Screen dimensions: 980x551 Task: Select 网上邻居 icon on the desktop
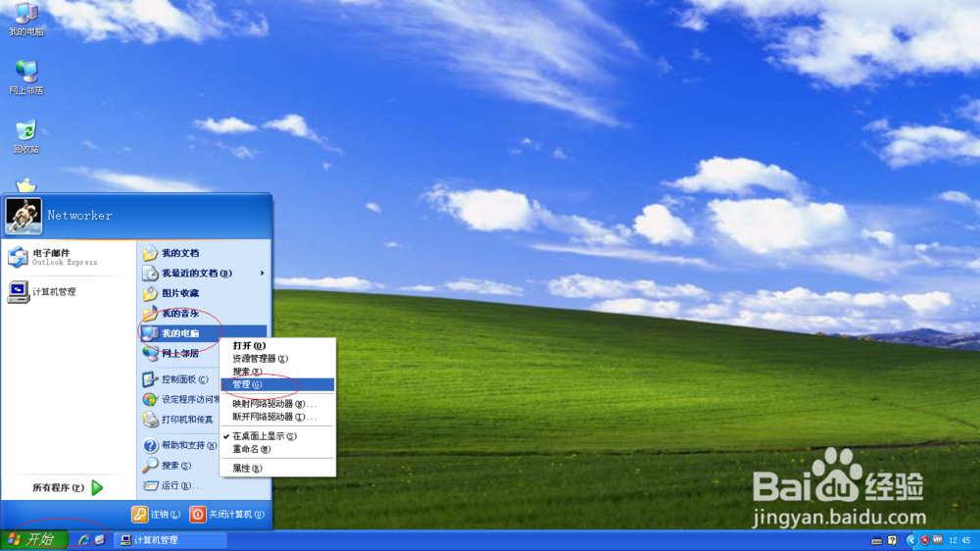(26, 77)
